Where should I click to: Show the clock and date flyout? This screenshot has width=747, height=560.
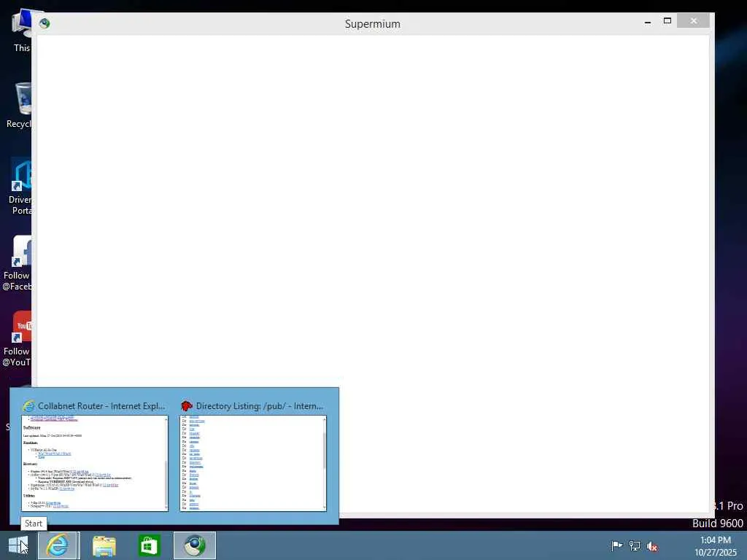tap(715, 546)
